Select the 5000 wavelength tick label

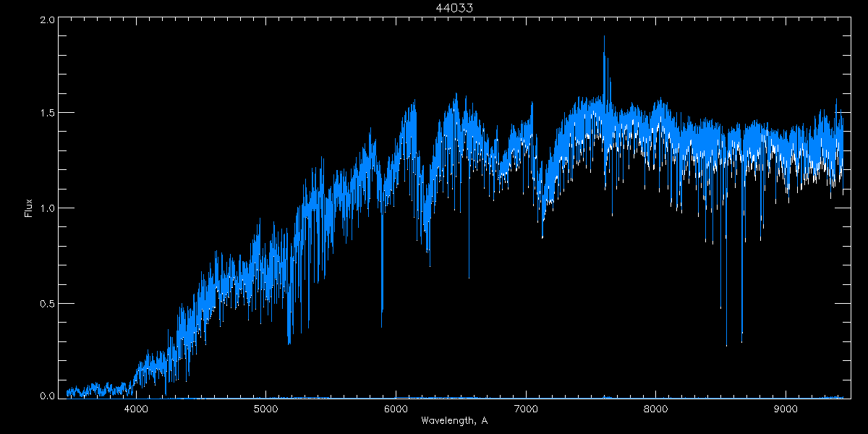[266, 409]
